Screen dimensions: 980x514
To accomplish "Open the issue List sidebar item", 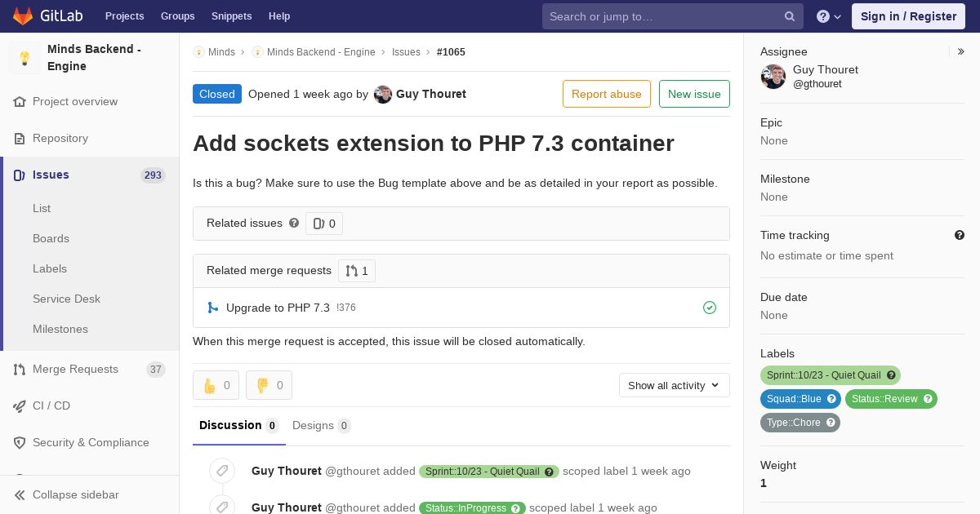I will pyautogui.click(x=42, y=208).
